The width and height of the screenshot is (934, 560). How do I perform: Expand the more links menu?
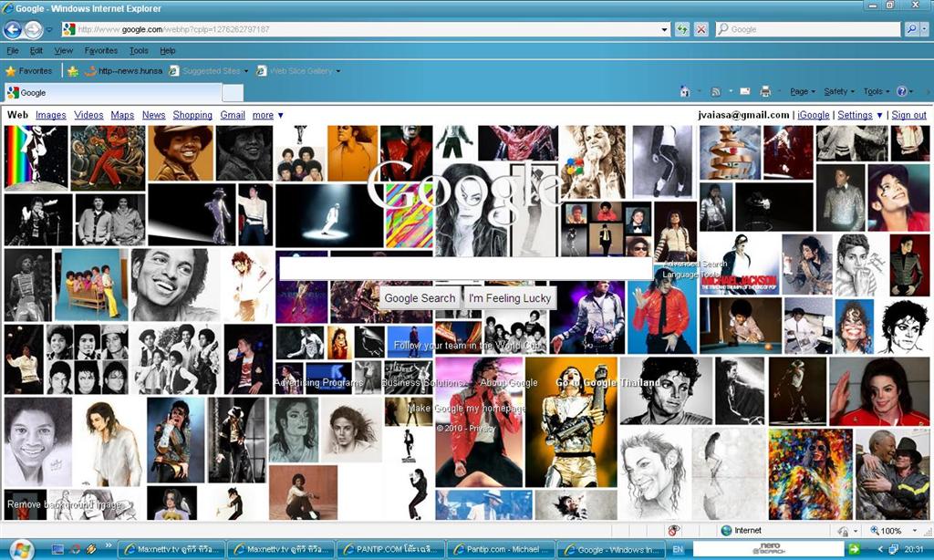[267, 115]
